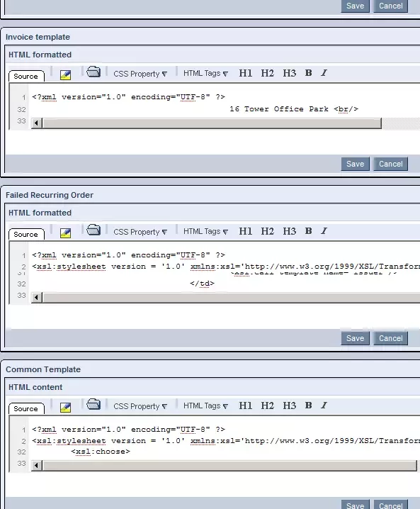The width and height of the screenshot is (420, 509).
Task: Expand CSS Property dropdown in Common Template
Action: (140, 406)
